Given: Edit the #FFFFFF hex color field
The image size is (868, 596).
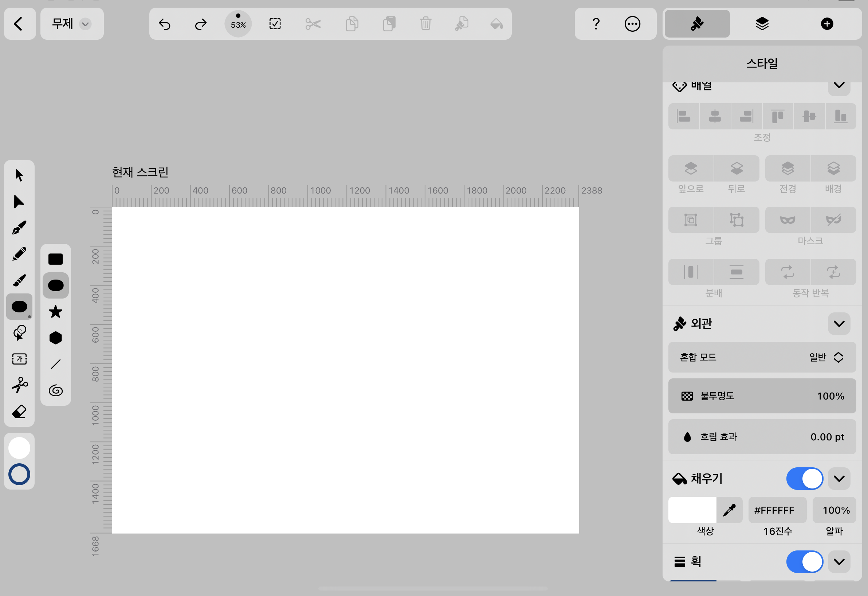Looking at the screenshot, I should (777, 510).
